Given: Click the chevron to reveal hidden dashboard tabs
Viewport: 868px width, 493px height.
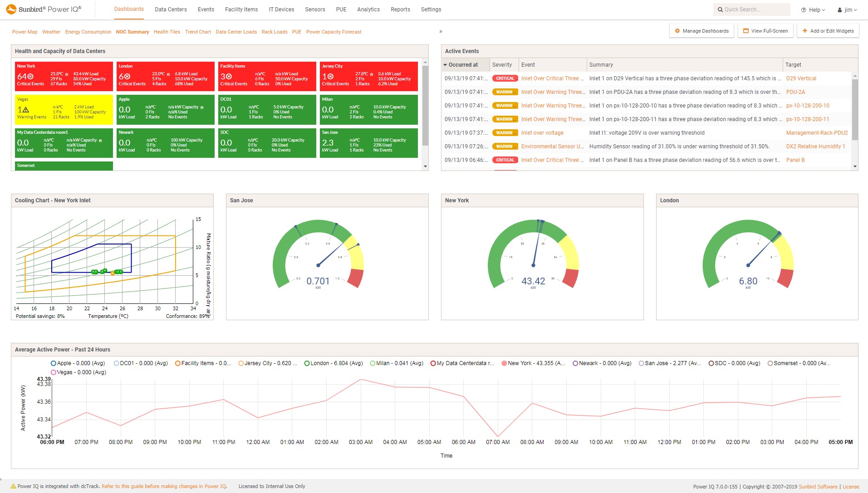Looking at the screenshot, I should point(440,31).
